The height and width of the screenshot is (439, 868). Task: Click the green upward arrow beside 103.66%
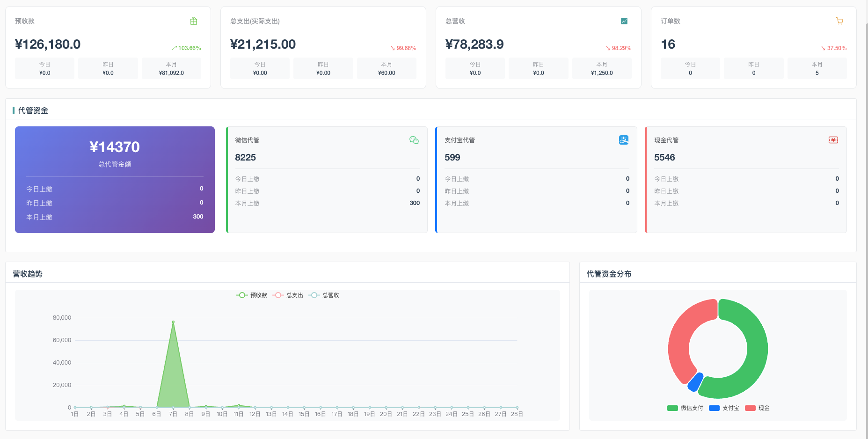click(174, 48)
